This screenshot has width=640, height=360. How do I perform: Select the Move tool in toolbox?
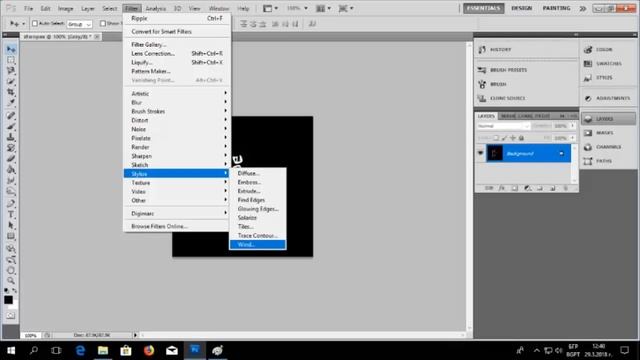coord(11,49)
